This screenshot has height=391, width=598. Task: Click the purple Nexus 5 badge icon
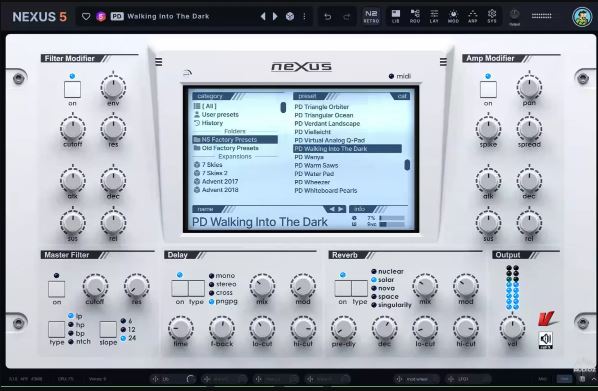click(101, 16)
